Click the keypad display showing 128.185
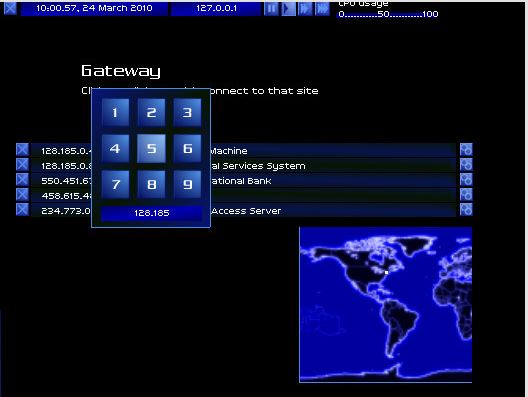528x397 pixels. point(152,213)
